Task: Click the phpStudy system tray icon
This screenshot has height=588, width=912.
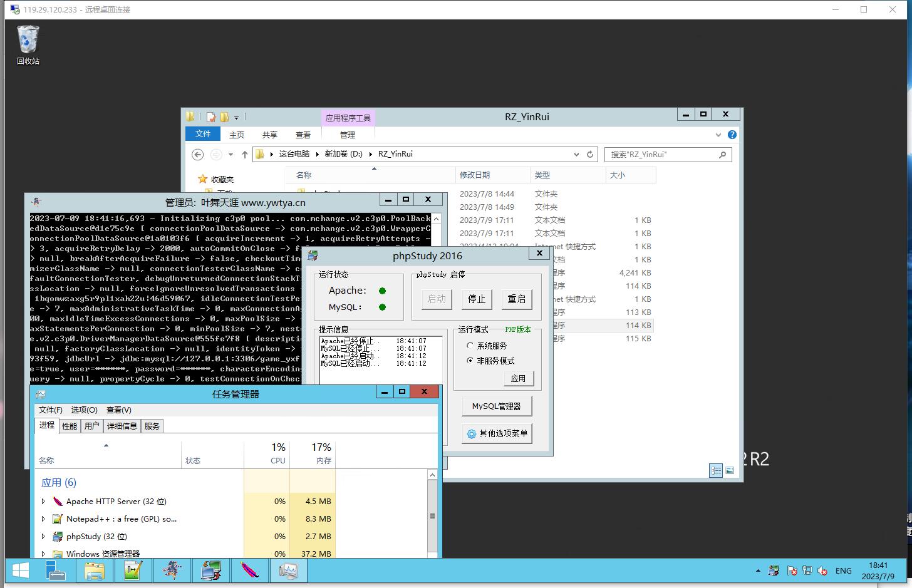Action: (774, 570)
